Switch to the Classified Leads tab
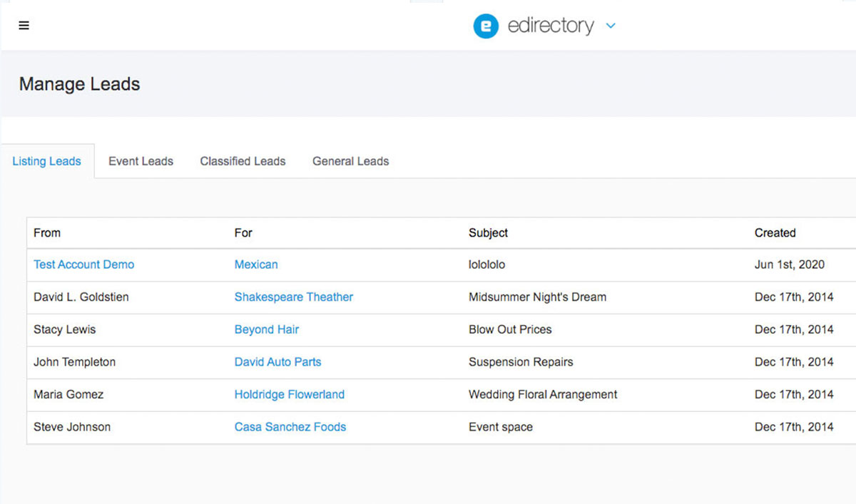 tap(243, 161)
